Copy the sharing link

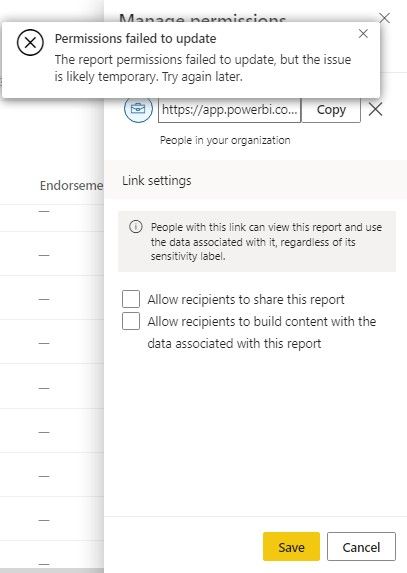(x=331, y=110)
